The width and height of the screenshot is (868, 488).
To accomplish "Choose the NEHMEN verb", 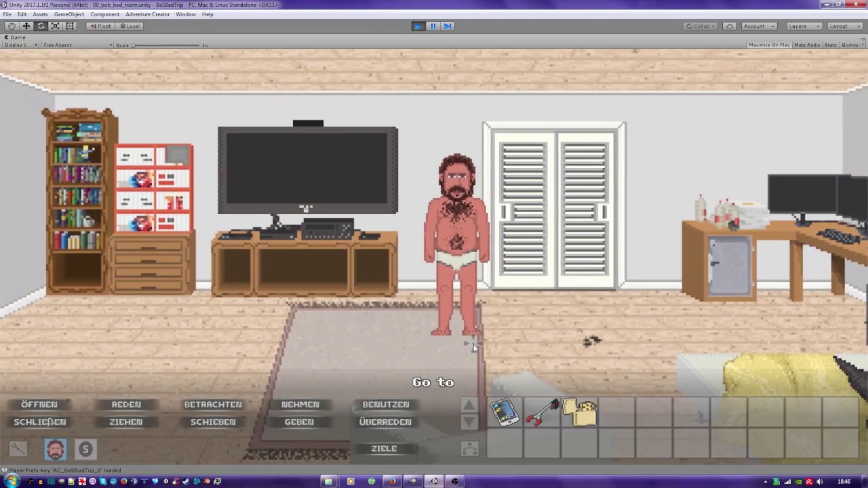I will pos(300,405).
